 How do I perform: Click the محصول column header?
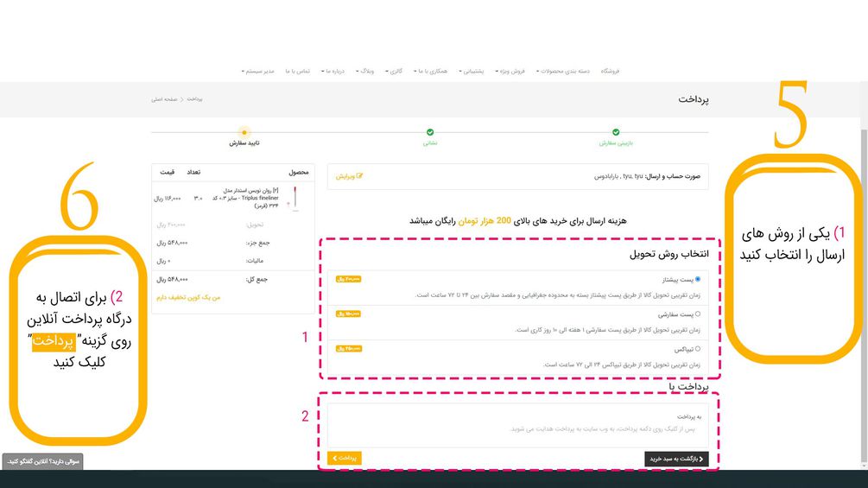(298, 173)
